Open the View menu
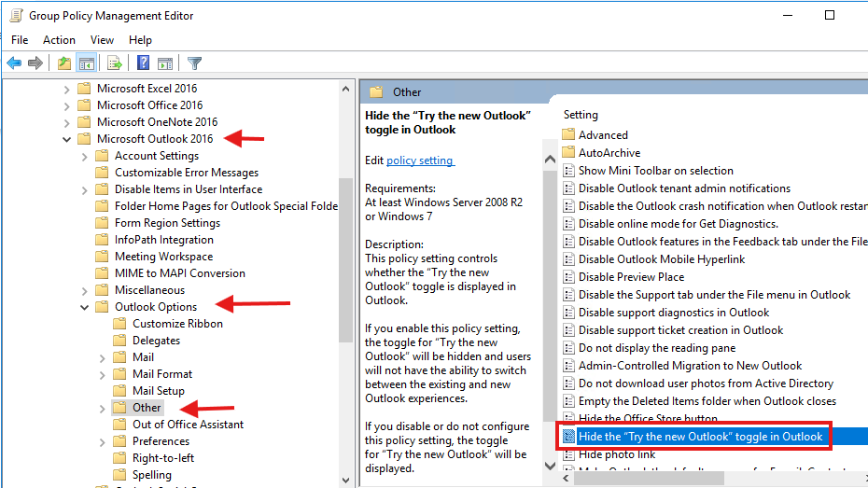 102,40
